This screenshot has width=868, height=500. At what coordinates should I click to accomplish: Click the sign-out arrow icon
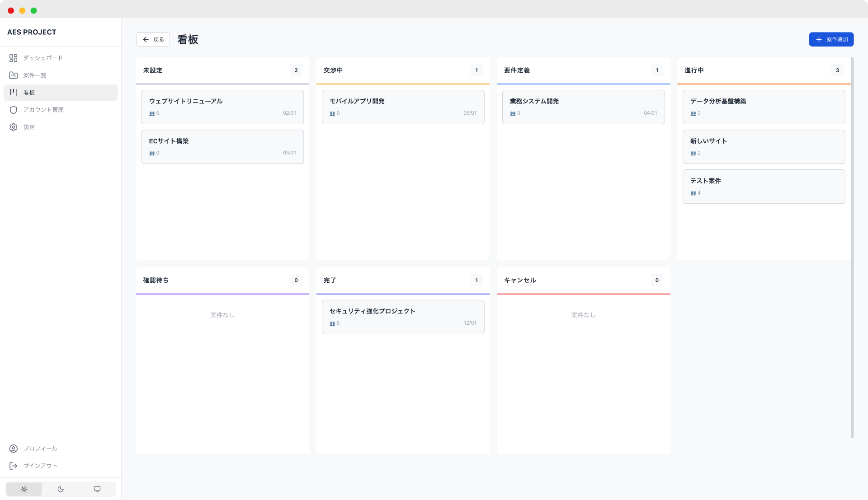[14, 466]
